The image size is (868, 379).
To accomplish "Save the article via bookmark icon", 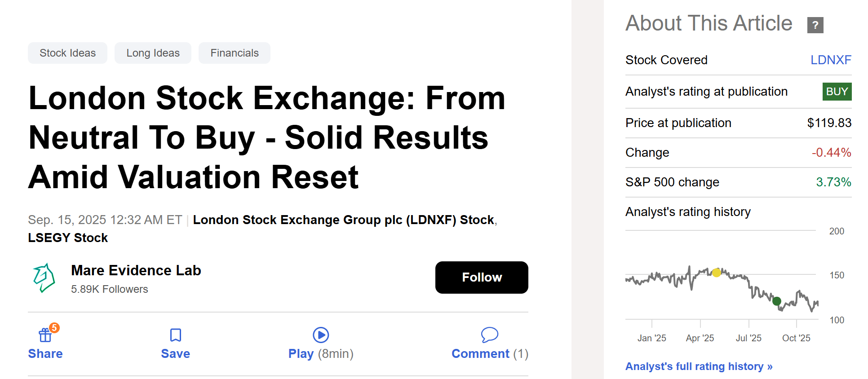I will coord(175,335).
